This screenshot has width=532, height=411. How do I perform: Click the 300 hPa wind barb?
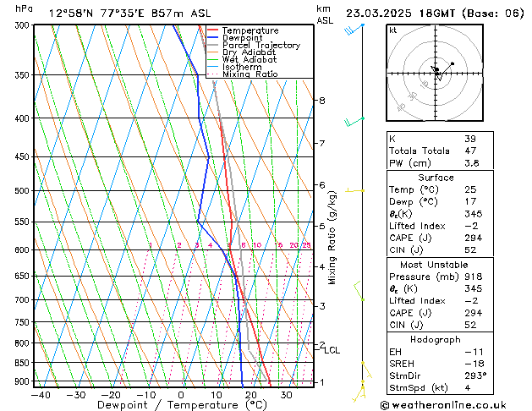pos(354,30)
